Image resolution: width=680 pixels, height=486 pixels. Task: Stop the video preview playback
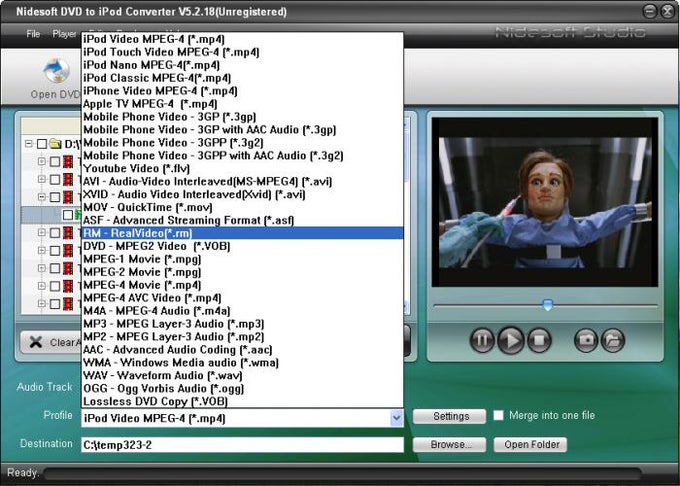(x=539, y=340)
